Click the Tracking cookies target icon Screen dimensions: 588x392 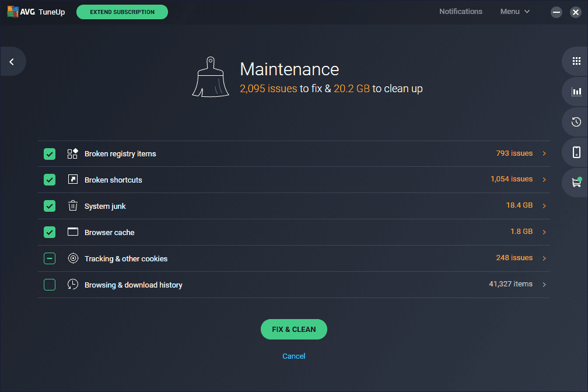[x=73, y=258]
